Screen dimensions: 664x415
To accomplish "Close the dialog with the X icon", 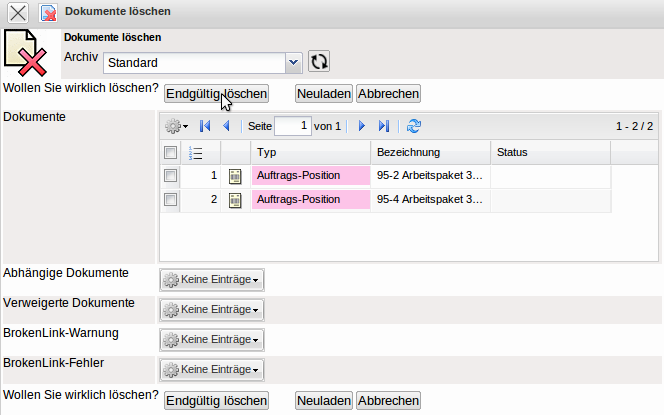I will 18,13.
